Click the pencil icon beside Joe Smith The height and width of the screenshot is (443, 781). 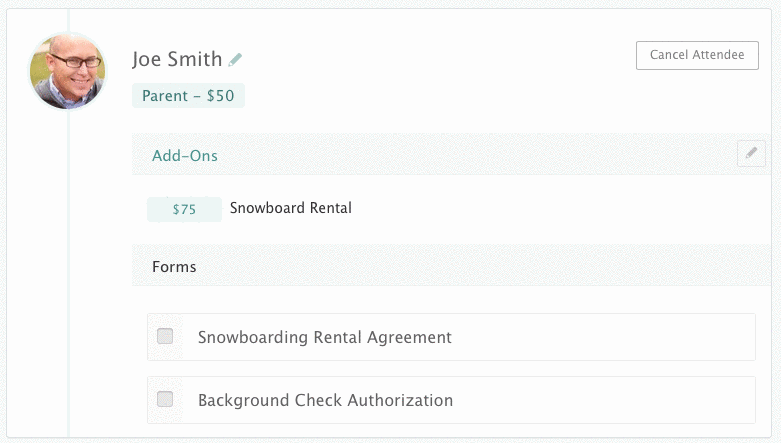pos(235,60)
